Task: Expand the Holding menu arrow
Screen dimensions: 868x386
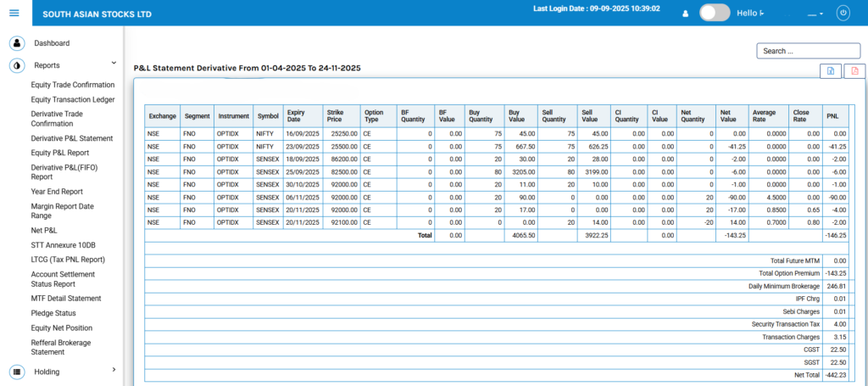Action: [x=114, y=370]
